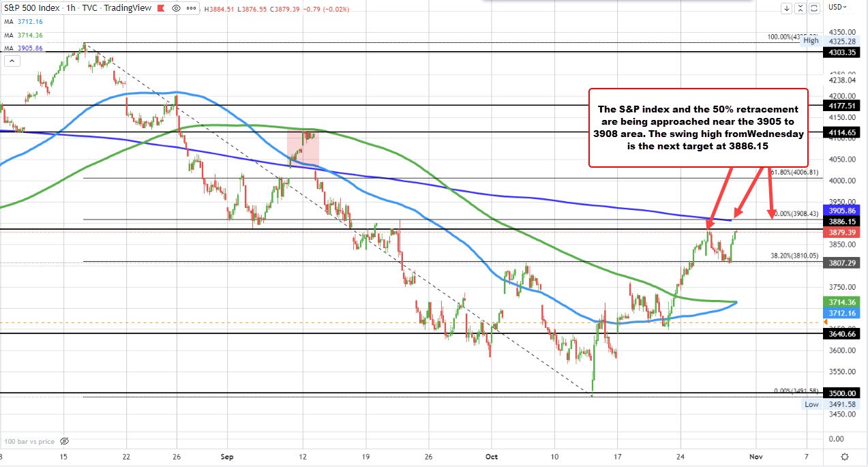Toggle chart visibility with the eye icon

tap(176, 8)
